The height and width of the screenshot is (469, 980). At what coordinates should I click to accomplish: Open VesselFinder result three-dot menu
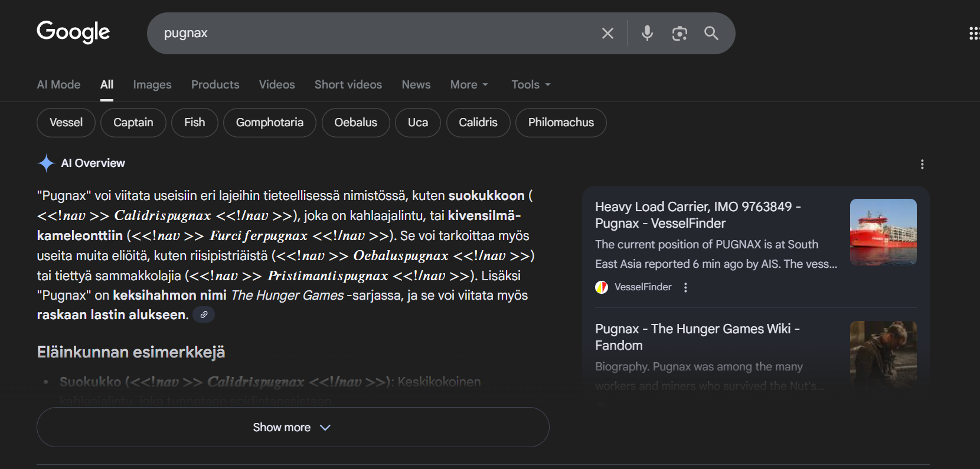coord(685,287)
